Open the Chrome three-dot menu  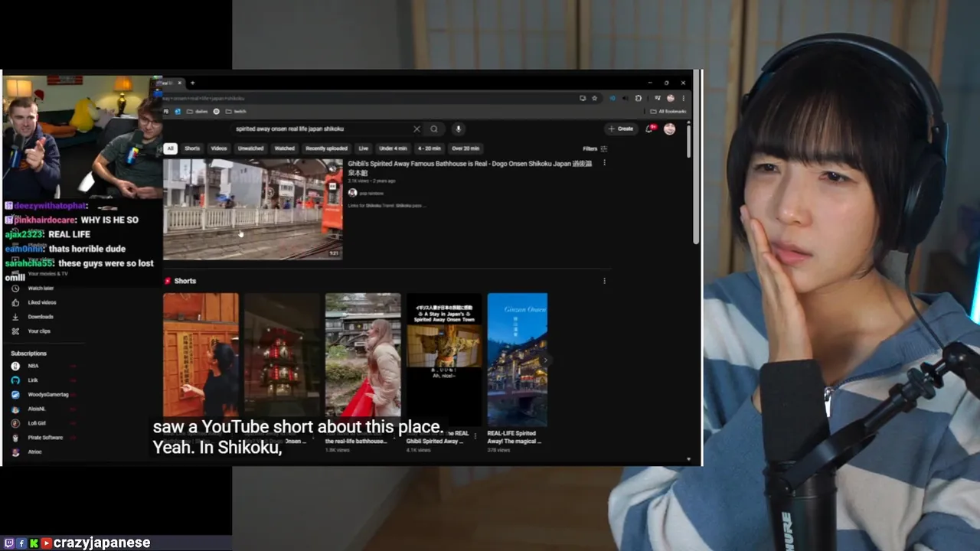(x=683, y=98)
